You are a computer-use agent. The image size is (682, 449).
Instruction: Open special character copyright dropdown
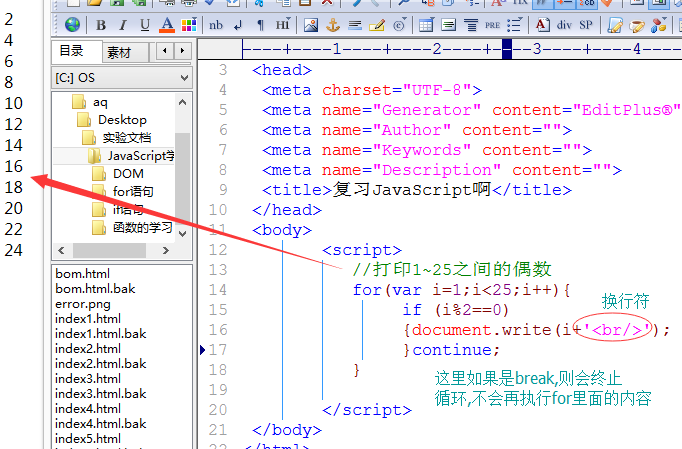point(399,25)
